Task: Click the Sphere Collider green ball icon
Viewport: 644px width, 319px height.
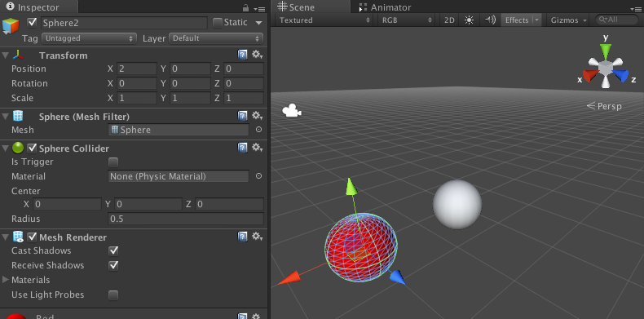Action: click(18, 148)
